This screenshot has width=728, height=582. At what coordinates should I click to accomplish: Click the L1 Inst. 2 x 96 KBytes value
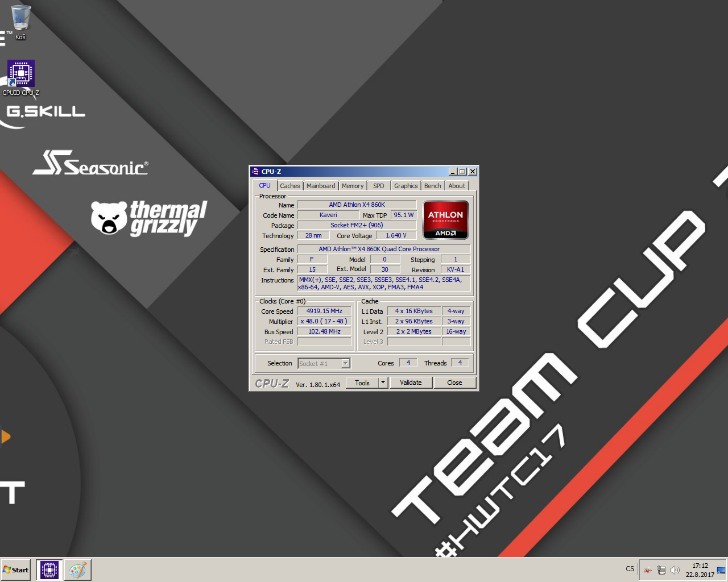coord(414,321)
